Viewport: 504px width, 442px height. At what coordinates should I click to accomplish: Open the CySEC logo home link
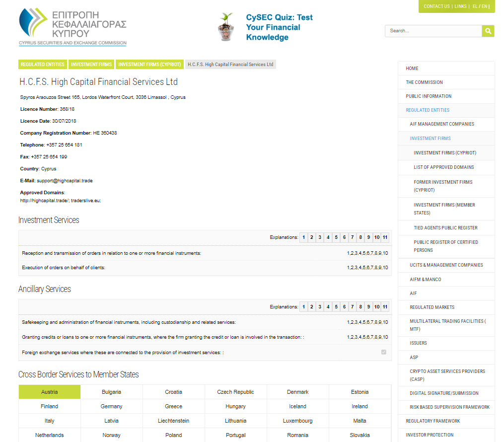pos(72,27)
